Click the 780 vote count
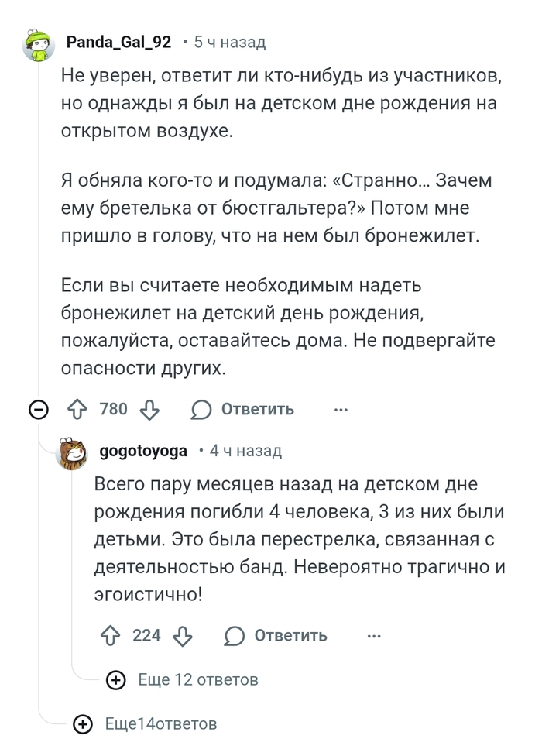This screenshot has height=756, width=542. [x=113, y=409]
